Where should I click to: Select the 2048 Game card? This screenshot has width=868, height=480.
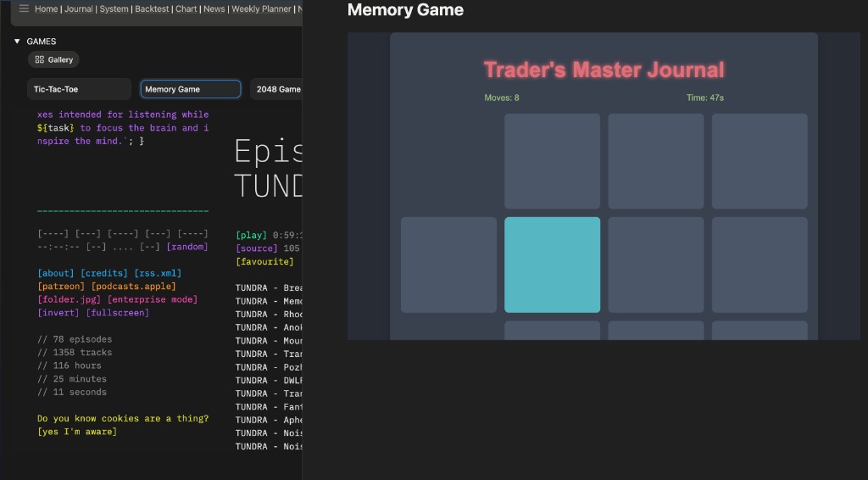(276, 89)
